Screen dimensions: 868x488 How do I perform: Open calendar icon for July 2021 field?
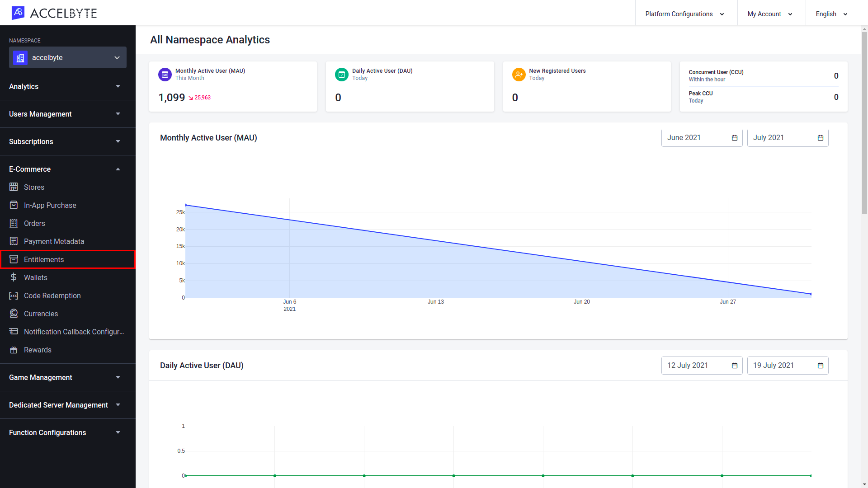821,138
